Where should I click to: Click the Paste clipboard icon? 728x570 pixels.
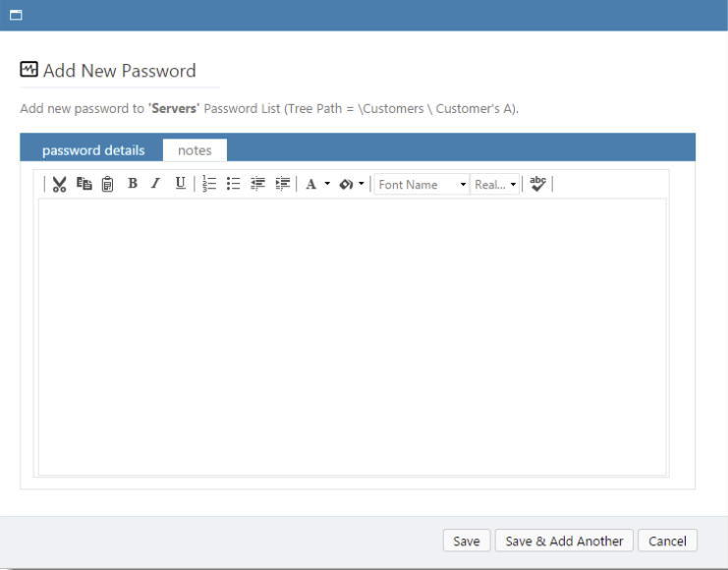click(108, 184)
